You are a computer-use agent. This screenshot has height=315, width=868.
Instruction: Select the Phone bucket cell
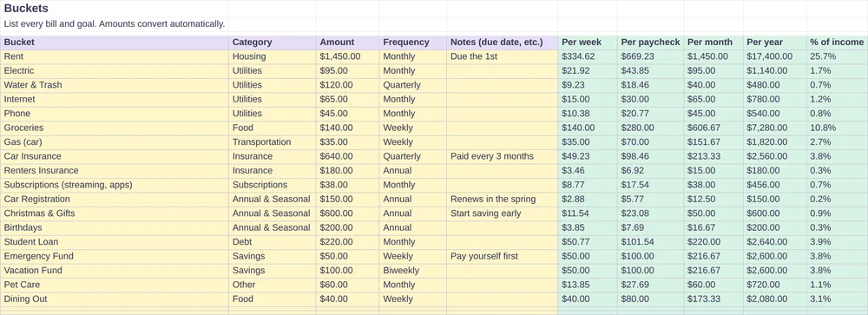click(x=114, y=114)
